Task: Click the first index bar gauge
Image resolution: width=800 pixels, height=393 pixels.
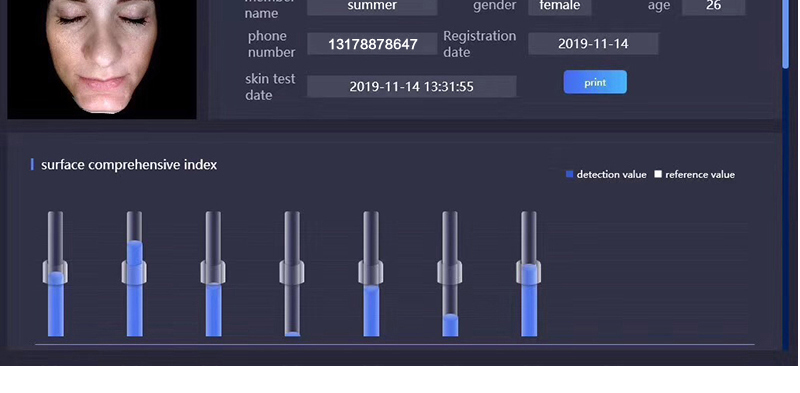Action: click(56, 274)
